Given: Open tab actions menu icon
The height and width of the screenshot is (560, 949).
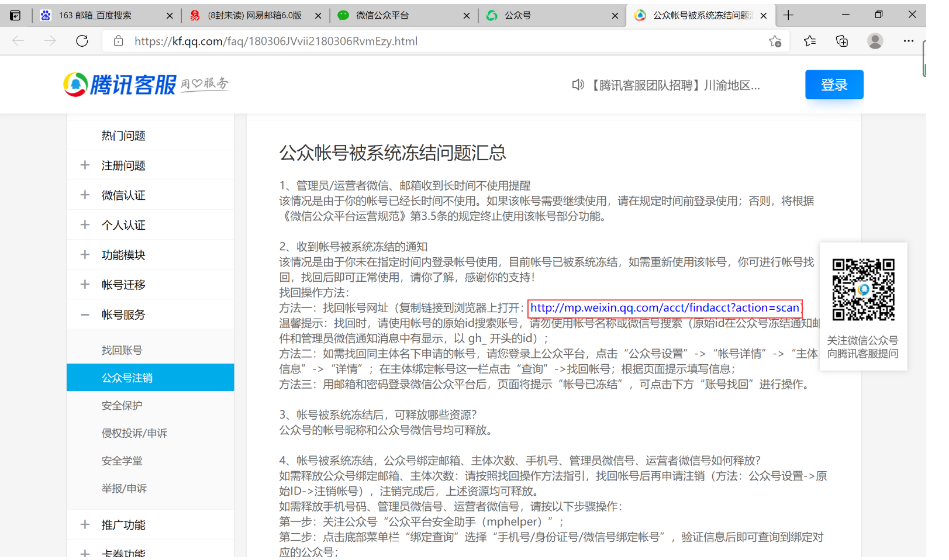Looking at the screenshot, I should coord(16,15).
